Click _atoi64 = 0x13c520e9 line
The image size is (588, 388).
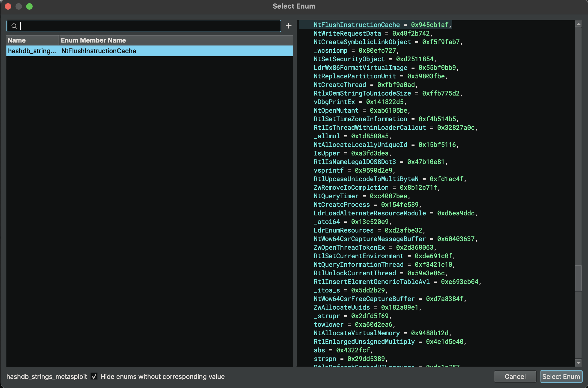pos(353,222)
